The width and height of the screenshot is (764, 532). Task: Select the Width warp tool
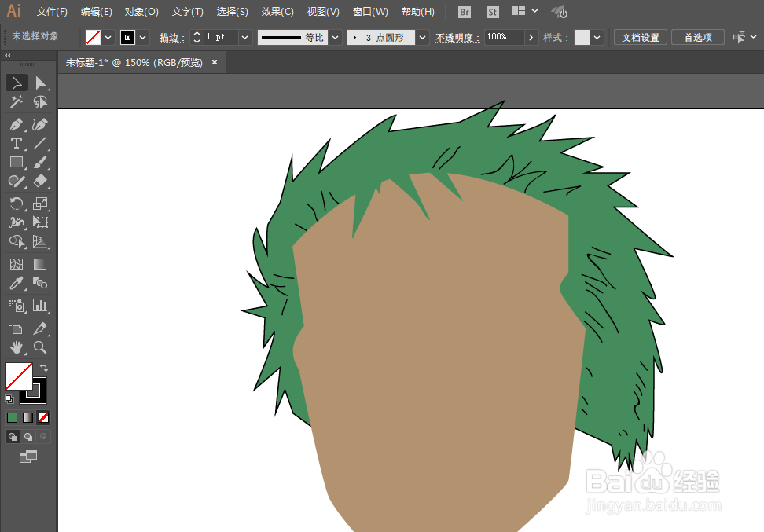(x=16, y=222)
